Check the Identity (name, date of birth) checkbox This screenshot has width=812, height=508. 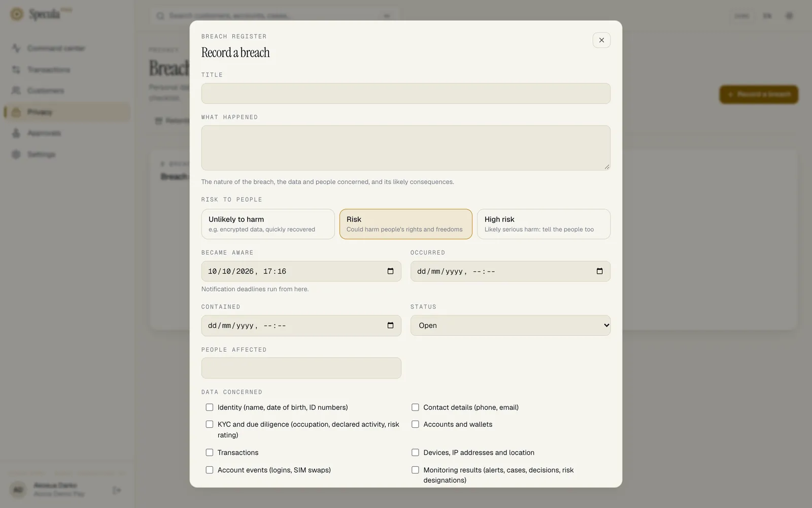click(x=209, y=407)
